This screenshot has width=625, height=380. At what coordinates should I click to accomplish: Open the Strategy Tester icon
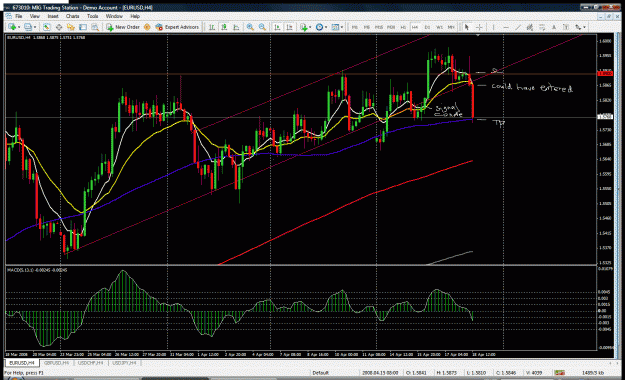(95, 27)
